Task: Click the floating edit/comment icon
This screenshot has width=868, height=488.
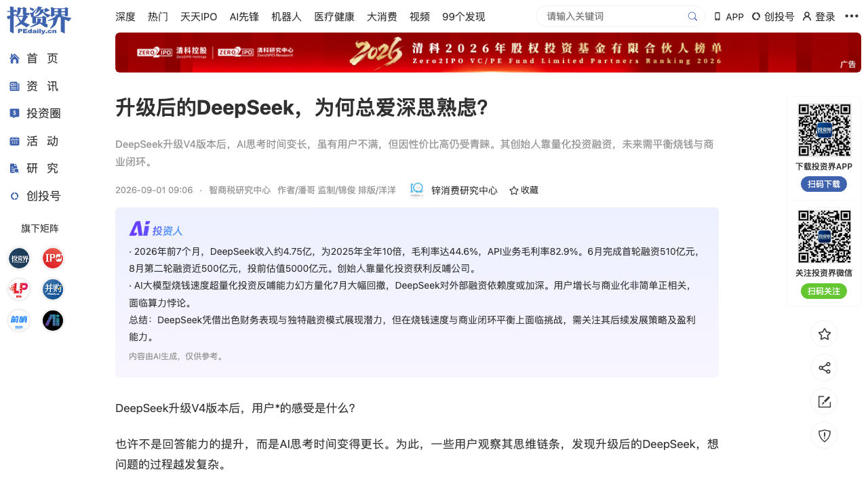Action: tap(824, 402)
